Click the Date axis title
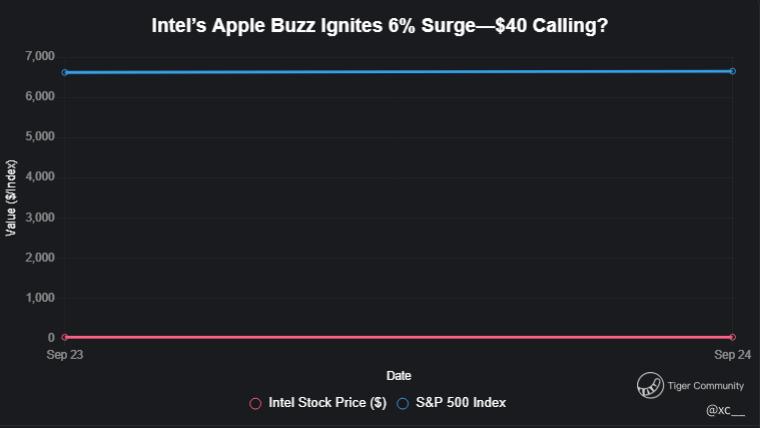 coord(398,376)
